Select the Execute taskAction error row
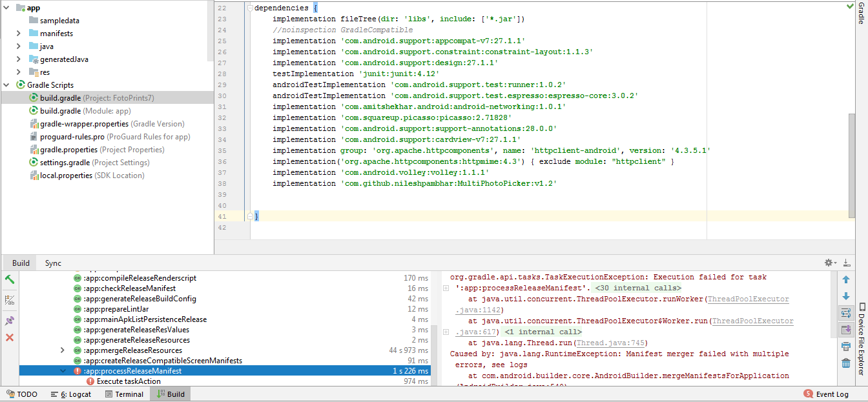 (x=225, y=381)
